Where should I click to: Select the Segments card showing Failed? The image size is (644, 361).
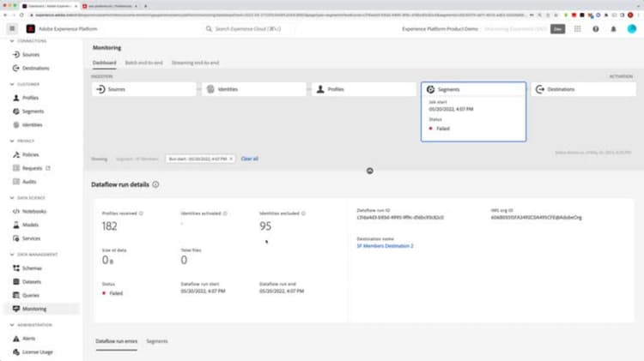[473, 111]
